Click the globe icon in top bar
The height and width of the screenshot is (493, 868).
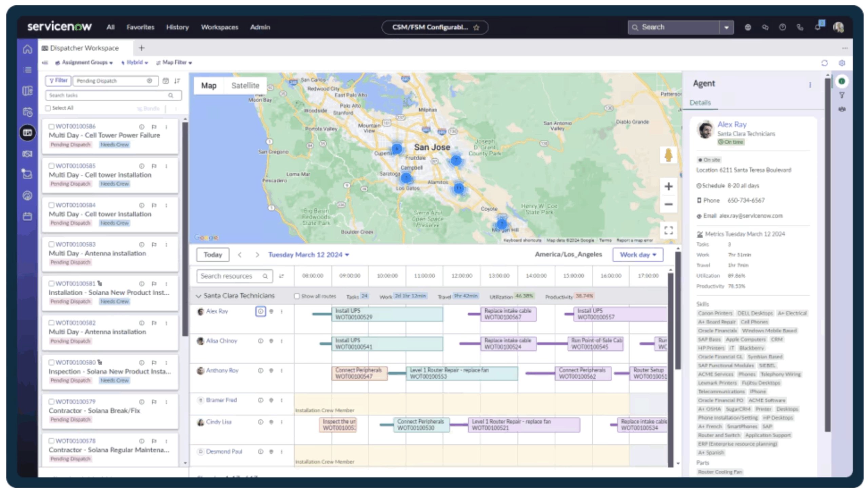click(x=748, y=27)
